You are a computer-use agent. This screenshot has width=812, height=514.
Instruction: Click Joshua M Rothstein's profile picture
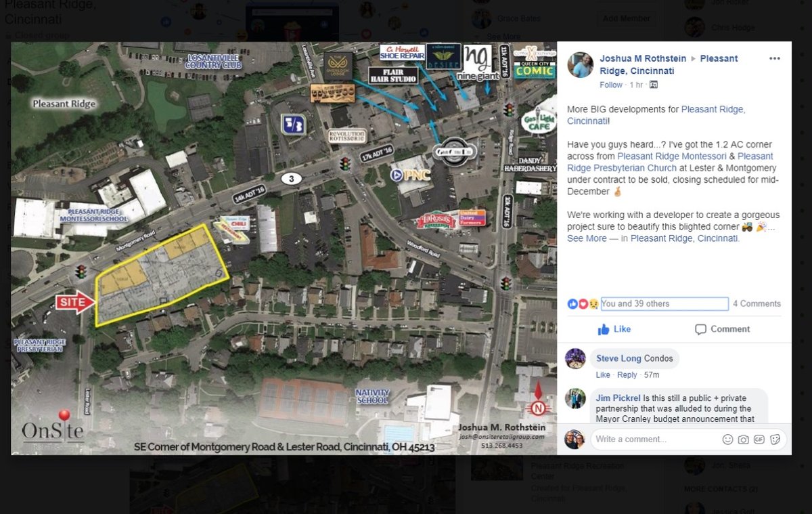click(580, 65)
